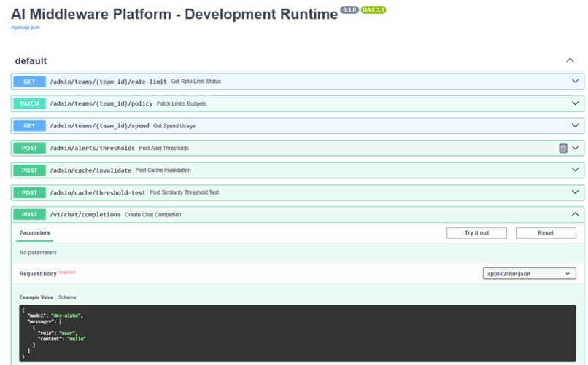Click the /admin/teams/{team_id}/rate-limit path

(x=109, y=82)
